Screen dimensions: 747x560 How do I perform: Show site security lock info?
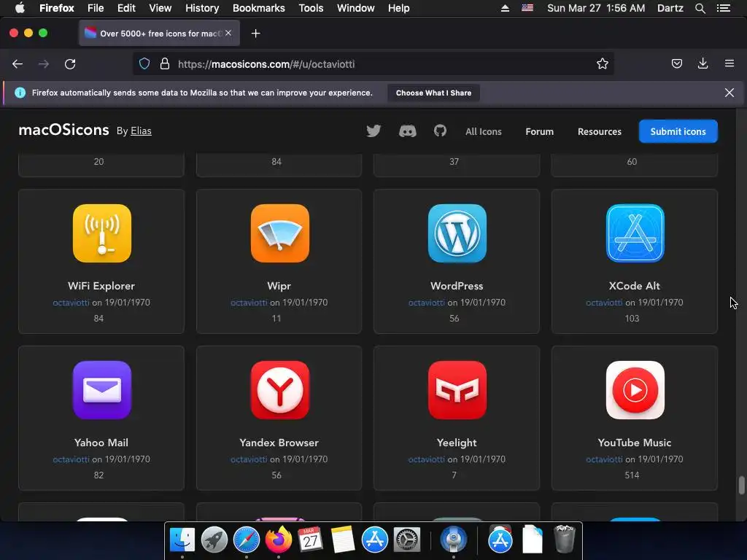165,64
